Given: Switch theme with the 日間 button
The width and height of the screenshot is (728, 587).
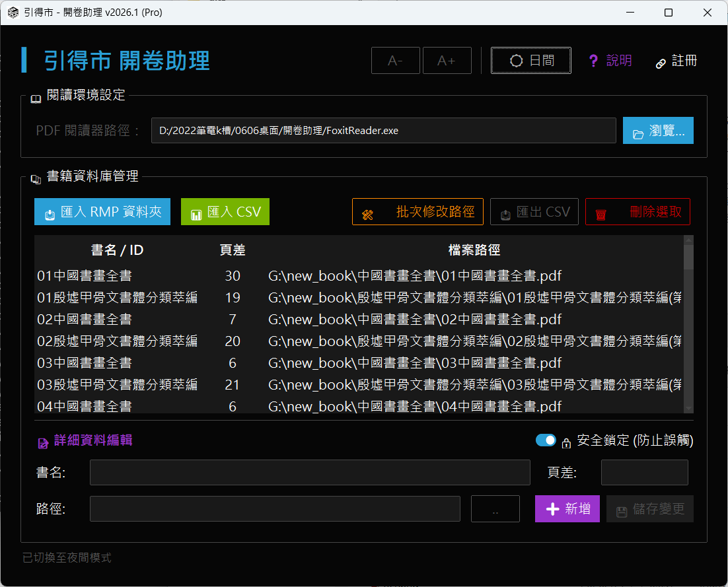Looking at the screenshot, I should tap(531, 61).
